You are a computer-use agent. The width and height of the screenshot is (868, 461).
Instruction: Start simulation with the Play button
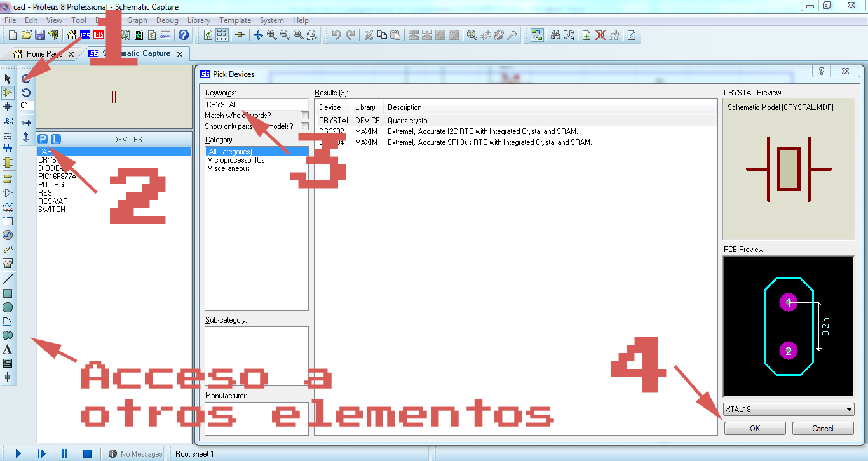[18, 453]
